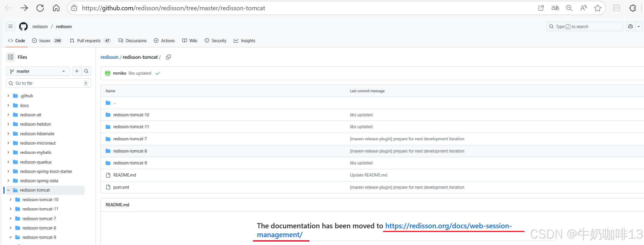Screen dimensions: 644x245
Task: Open Update README.md commit message
Action: pos(368,175)
